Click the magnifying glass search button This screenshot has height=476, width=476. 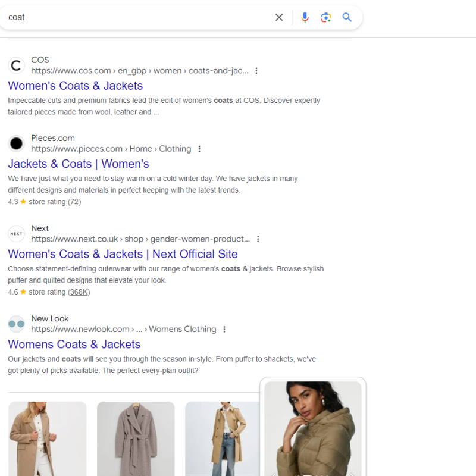click(347, 17)
